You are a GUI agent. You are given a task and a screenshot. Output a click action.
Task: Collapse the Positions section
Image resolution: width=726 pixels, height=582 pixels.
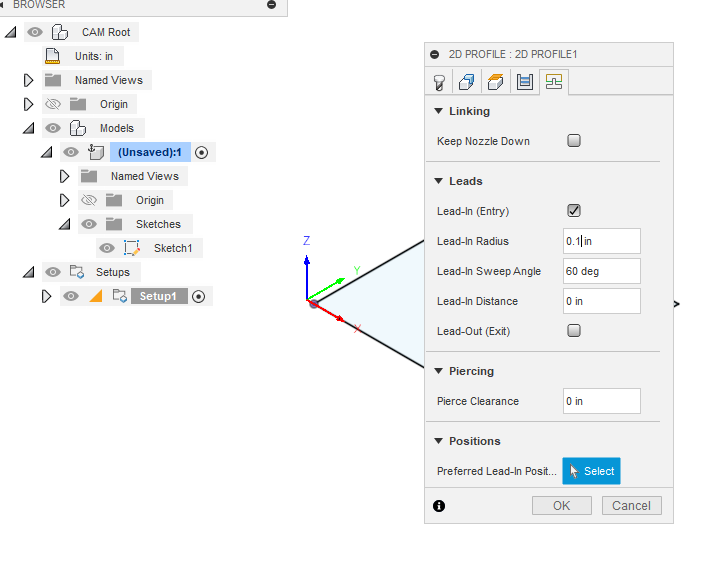[x=438, y=441]
